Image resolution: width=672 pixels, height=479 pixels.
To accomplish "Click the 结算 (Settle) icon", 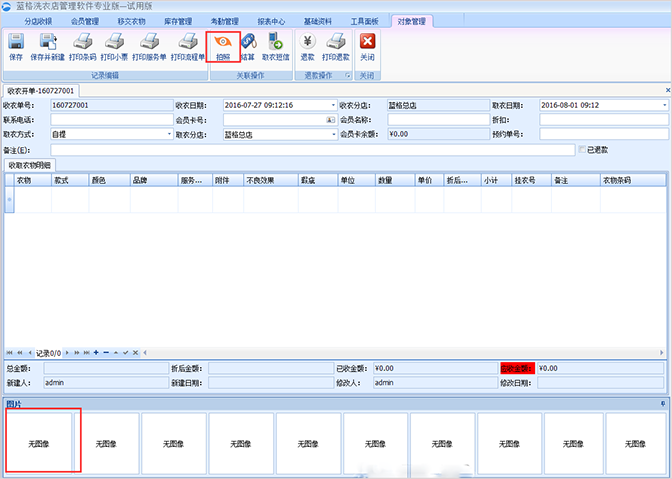I will pos(247,47).
